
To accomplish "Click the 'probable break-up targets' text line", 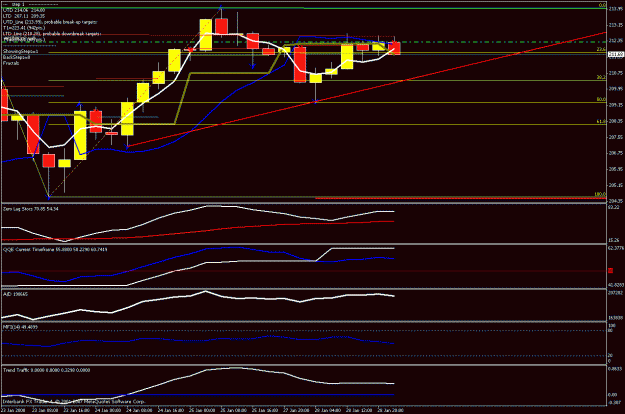I will pos(50,22).
